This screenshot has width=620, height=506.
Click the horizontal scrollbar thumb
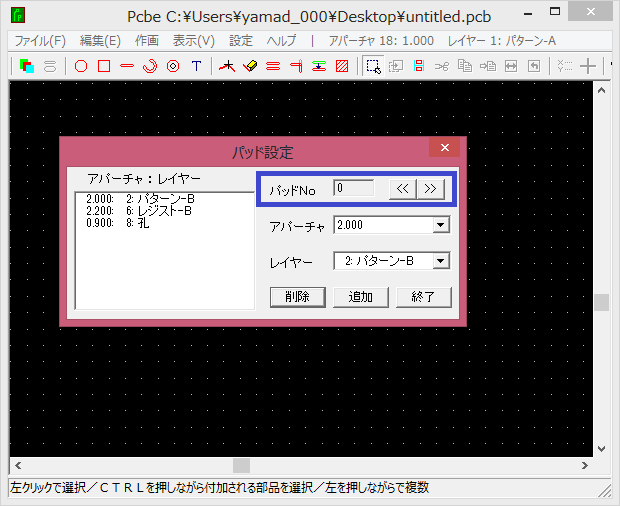click(x=241, y=465)
